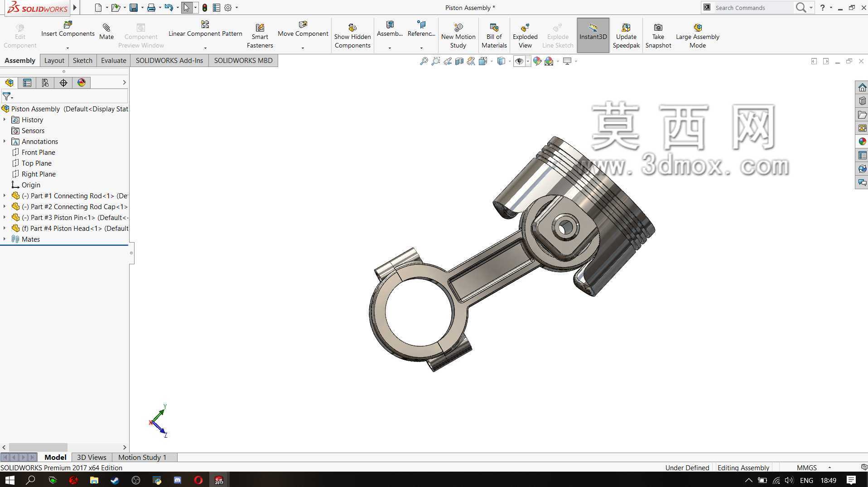
Task: Expand Part #4 Piston Head
Action: click(x=5, y=228)
